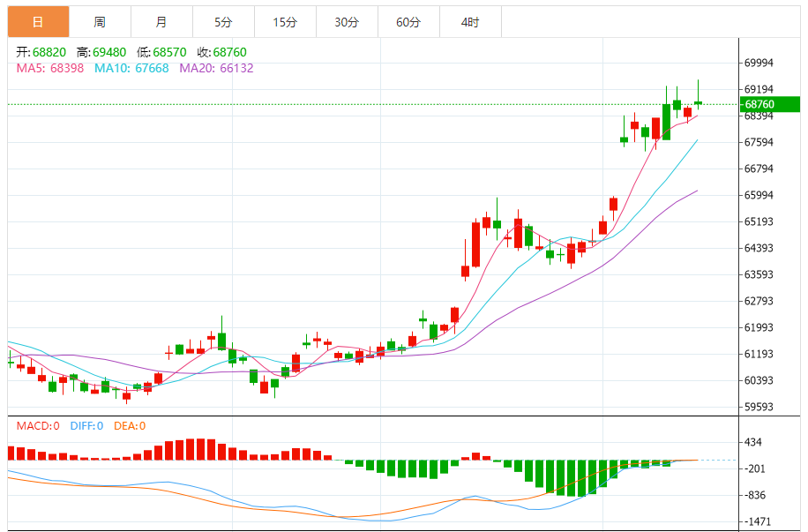Click the MA20: 66132 indicator label
This screenshot has height=532, width=808.
pyautogui.click(x=216, y=68)
